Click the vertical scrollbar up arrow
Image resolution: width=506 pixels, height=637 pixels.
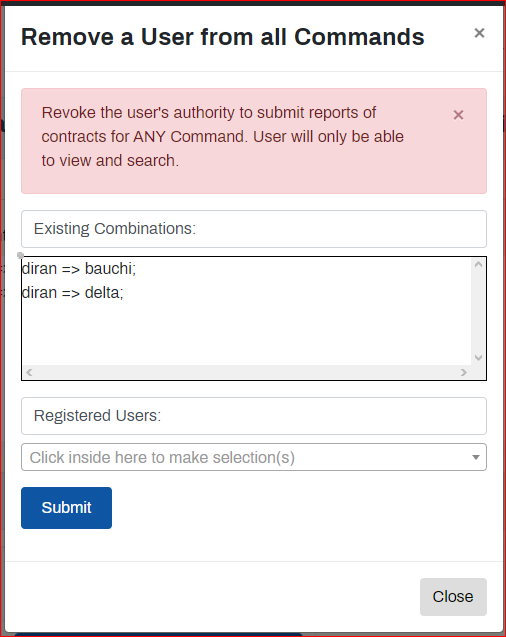pos(478,264)
